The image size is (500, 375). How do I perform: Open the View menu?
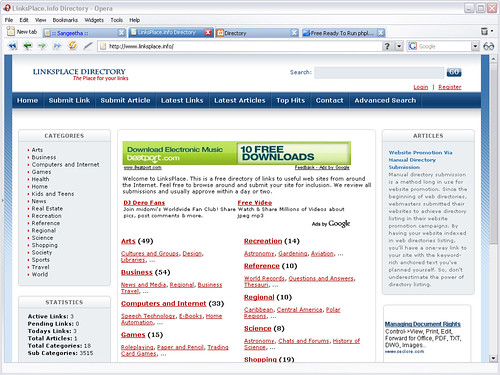pos(40,20)
